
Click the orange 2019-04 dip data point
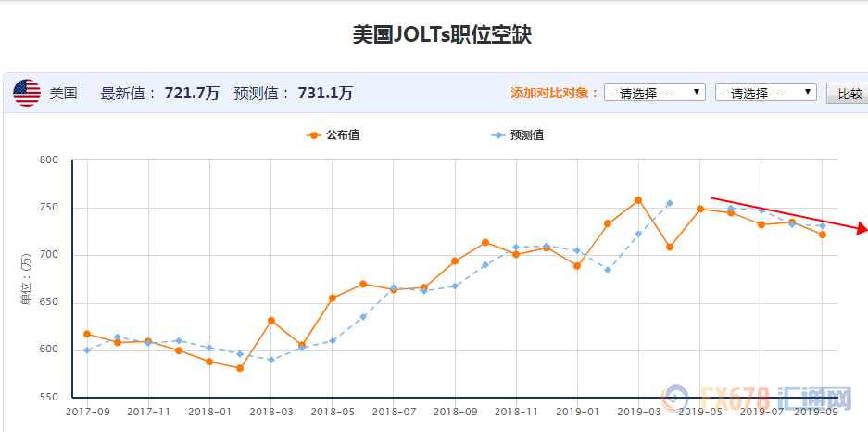(669, 247)
